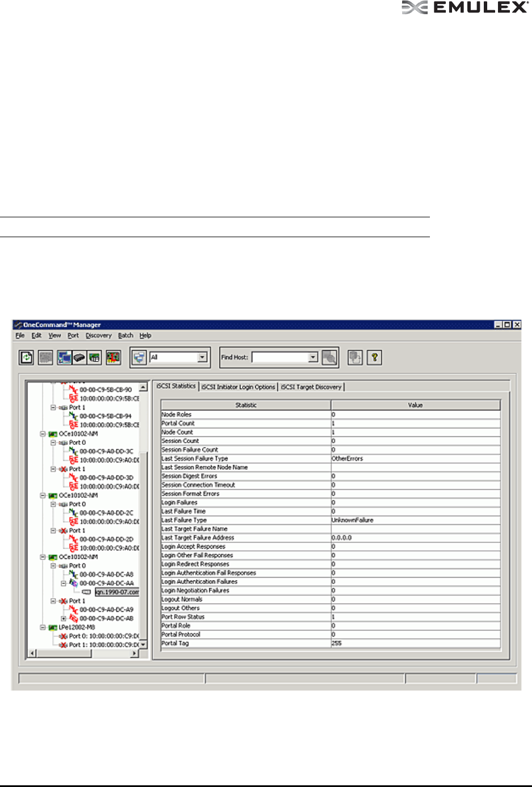Click tree scrollbar down arrow

point(143,645)
